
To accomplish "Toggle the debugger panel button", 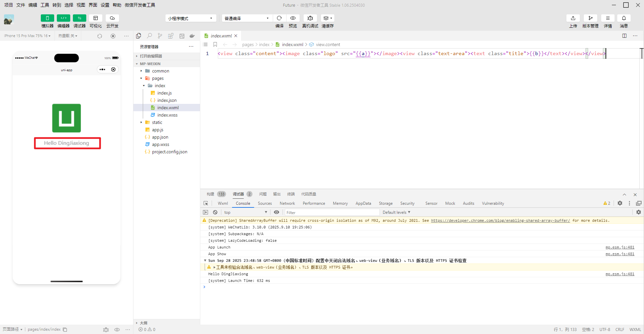I will click(x=80, y=18).
